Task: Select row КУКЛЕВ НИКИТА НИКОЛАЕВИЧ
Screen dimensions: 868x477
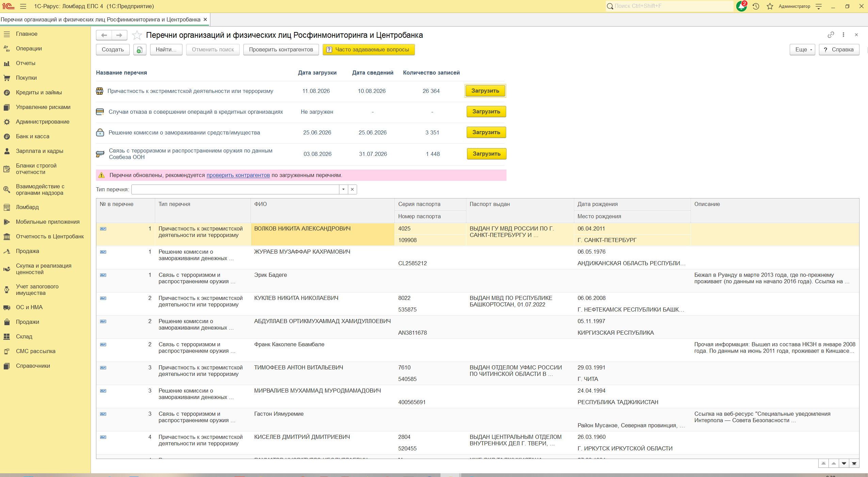Action: coord(478,304)
